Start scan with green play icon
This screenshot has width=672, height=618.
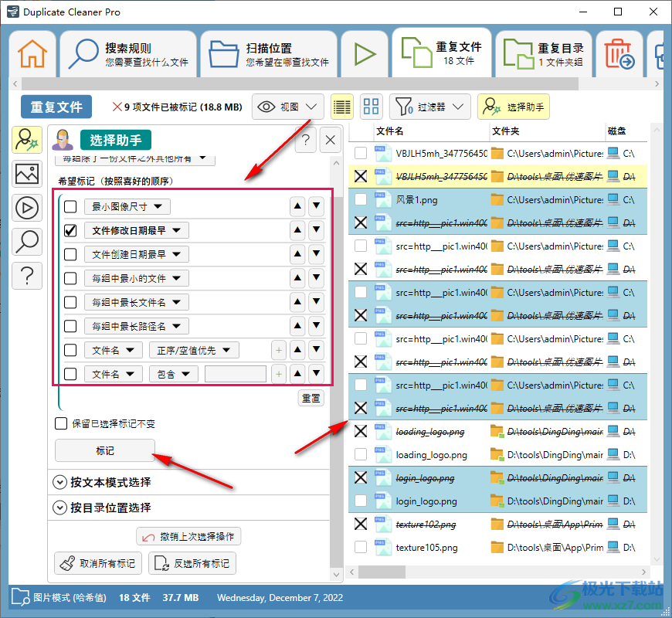click(365, 54)
